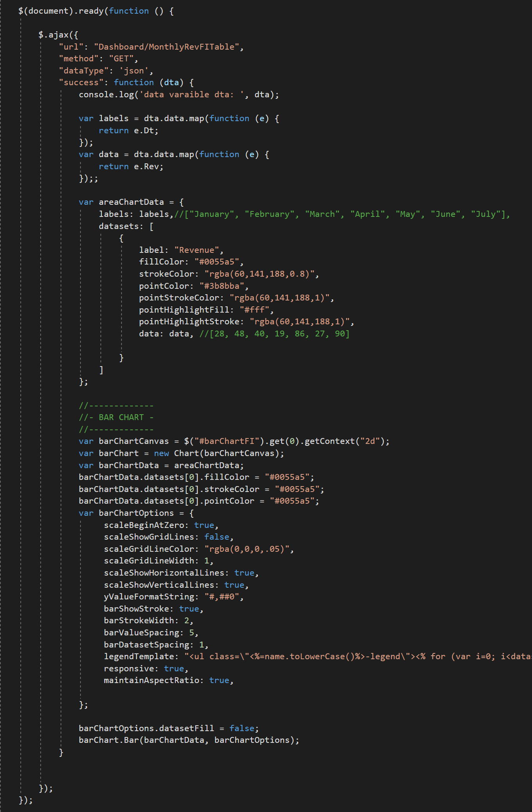532x812 pixels.
Task: Click the barChartOptions.datasetFill = false line
Action: [169, 728]
